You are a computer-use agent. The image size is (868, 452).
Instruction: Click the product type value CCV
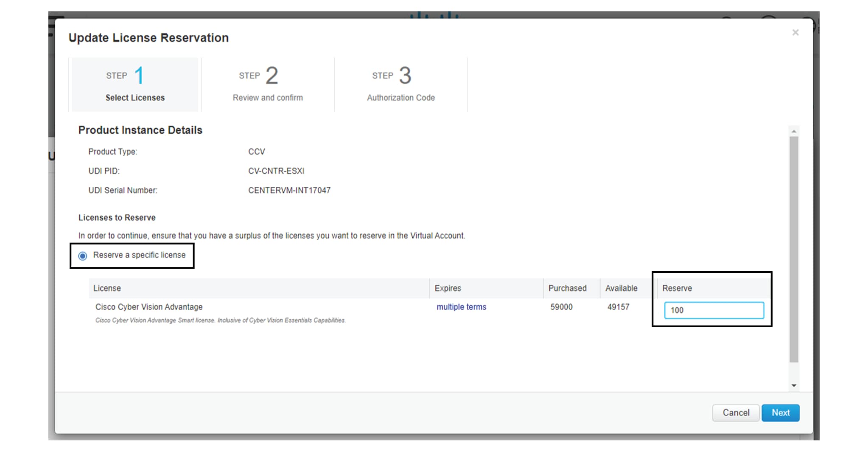pyautogui.click(x=257, y=152)
